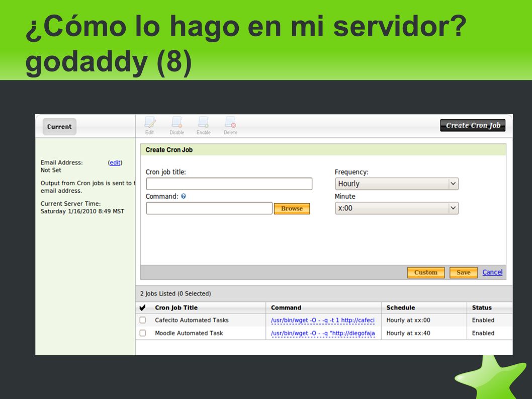
Task: Sort by the Cron Job Title column header
Action: click(176, 307)
